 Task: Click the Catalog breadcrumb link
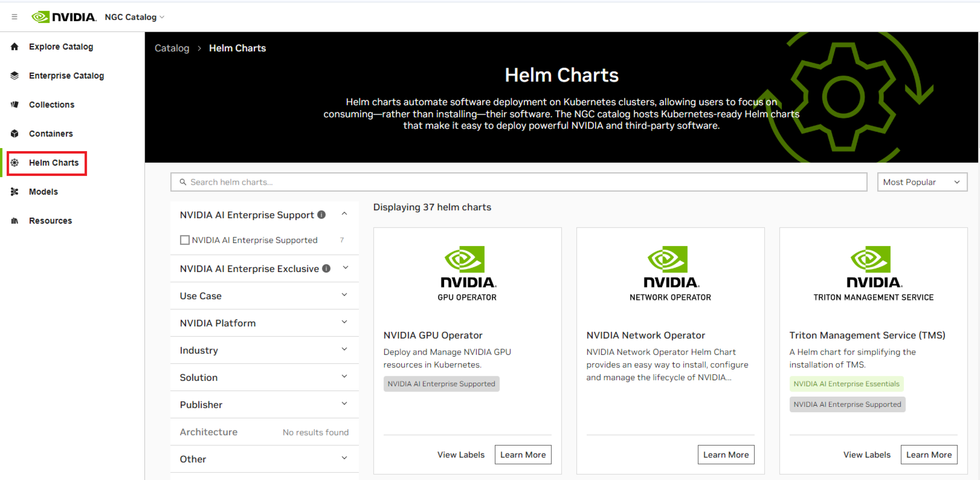(x=171, y=48)
